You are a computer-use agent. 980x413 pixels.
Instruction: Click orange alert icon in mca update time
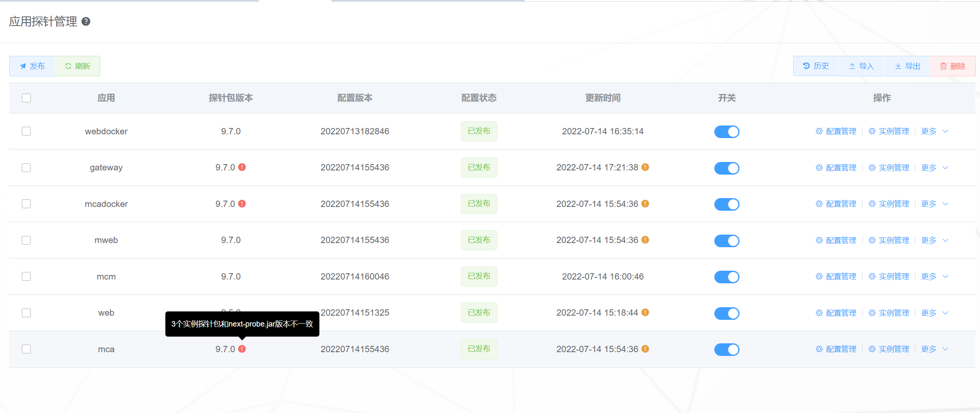(645, 349)
